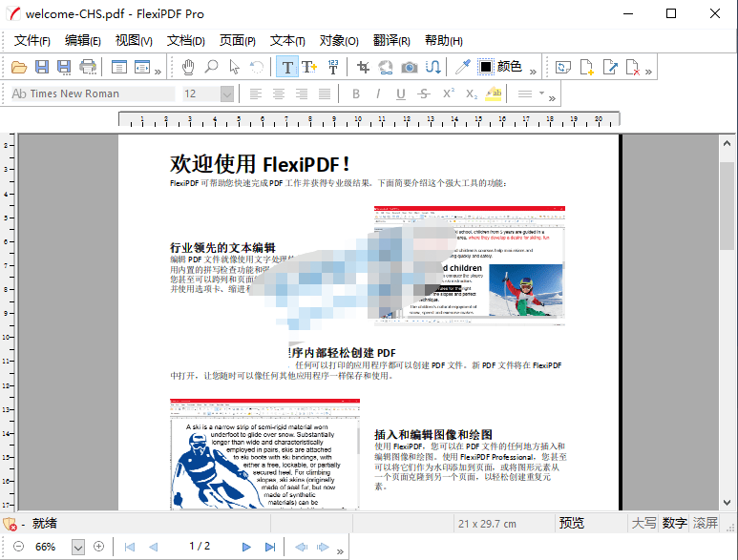738x560 pixels.
Task: Activate the magnifier Zoom tool
Action: click(x=211, y=67)
